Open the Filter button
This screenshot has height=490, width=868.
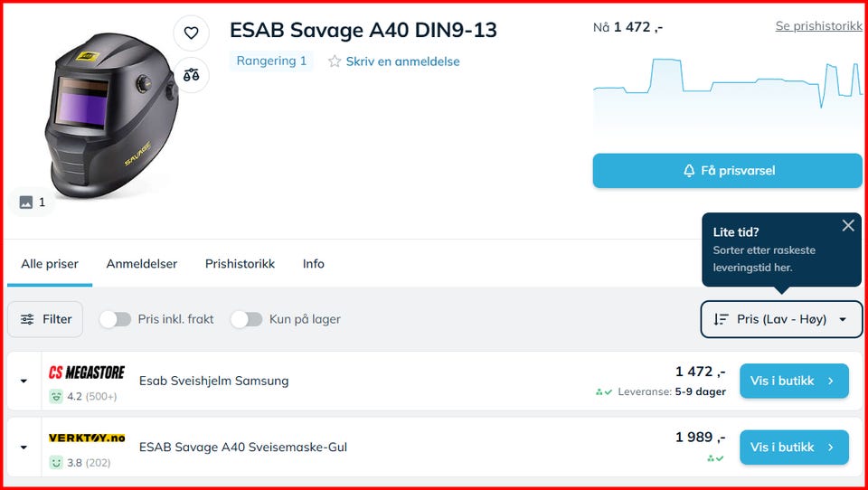coord(45,319)
